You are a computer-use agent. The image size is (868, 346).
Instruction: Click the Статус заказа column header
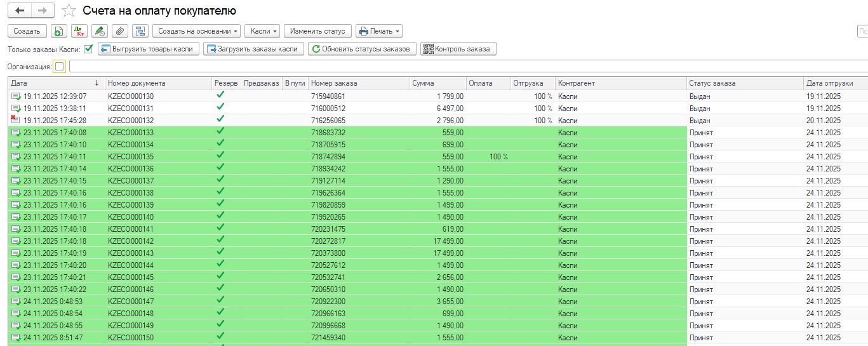(744, 83)
